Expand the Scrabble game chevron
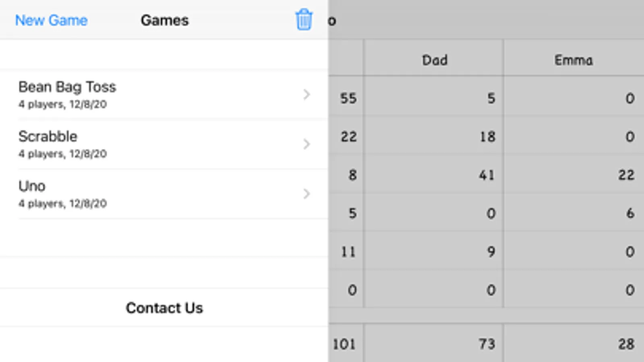 tap(306, 144)
